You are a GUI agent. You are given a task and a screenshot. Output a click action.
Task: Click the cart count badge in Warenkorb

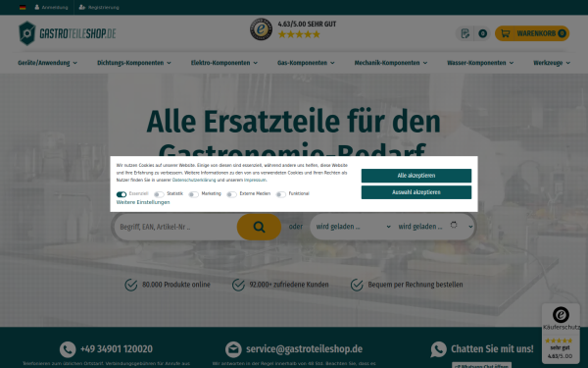562,33
